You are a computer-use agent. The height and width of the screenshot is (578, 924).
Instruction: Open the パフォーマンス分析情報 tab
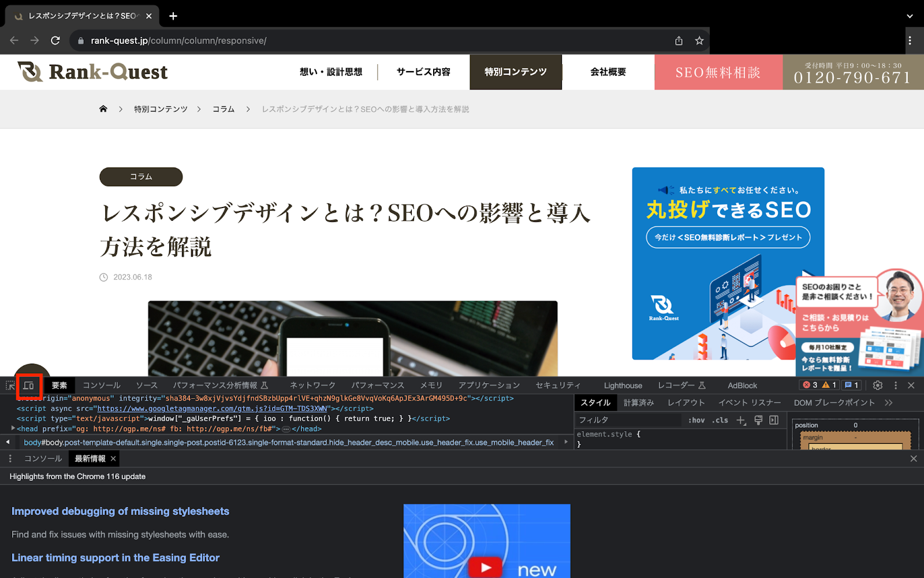(220, 386)
